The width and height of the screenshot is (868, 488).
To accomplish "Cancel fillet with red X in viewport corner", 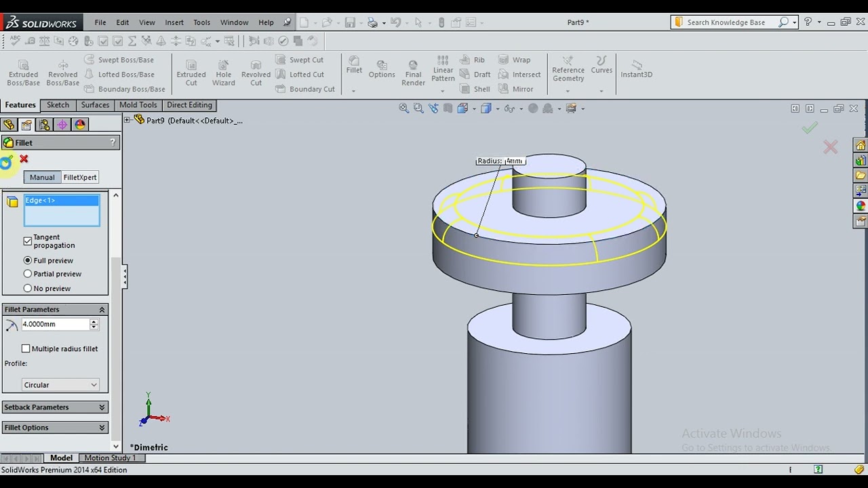I will pos(831,147).
